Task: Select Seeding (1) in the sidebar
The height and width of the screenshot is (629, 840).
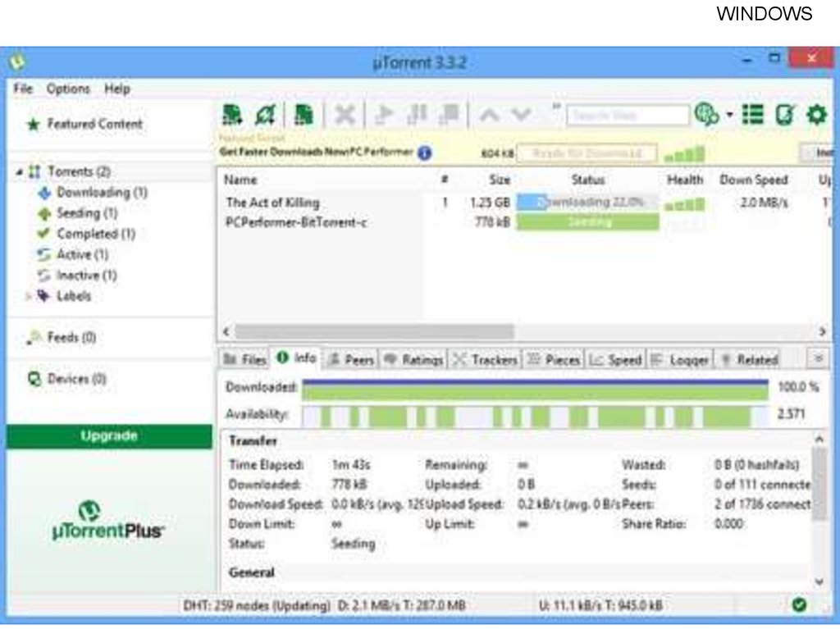Action: [x=87, y=213]
